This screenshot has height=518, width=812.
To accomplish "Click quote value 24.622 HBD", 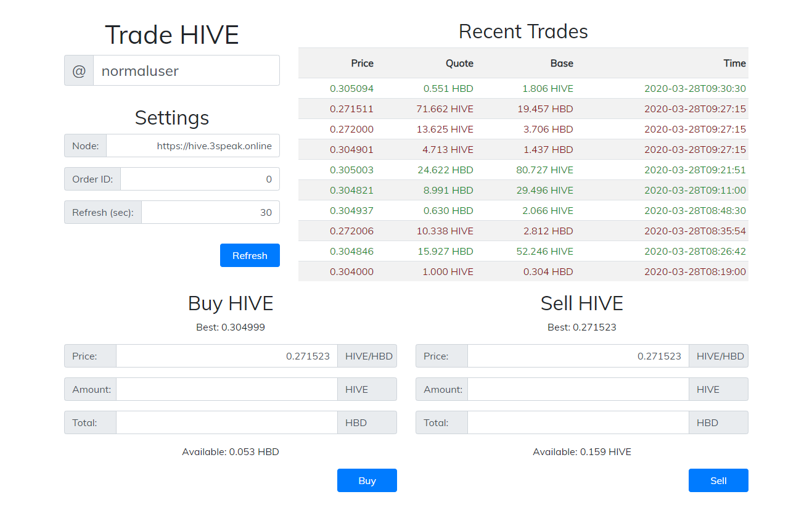I will [446, 170].
